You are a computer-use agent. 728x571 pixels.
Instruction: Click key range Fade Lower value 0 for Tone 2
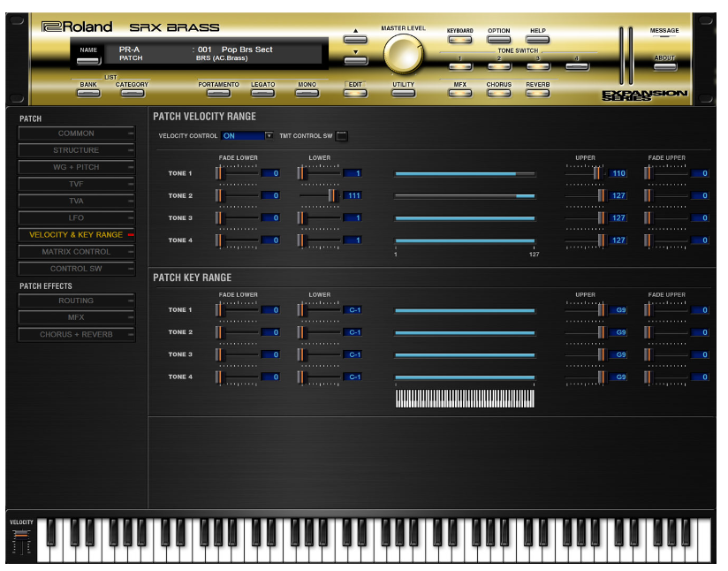click(270, 332)
